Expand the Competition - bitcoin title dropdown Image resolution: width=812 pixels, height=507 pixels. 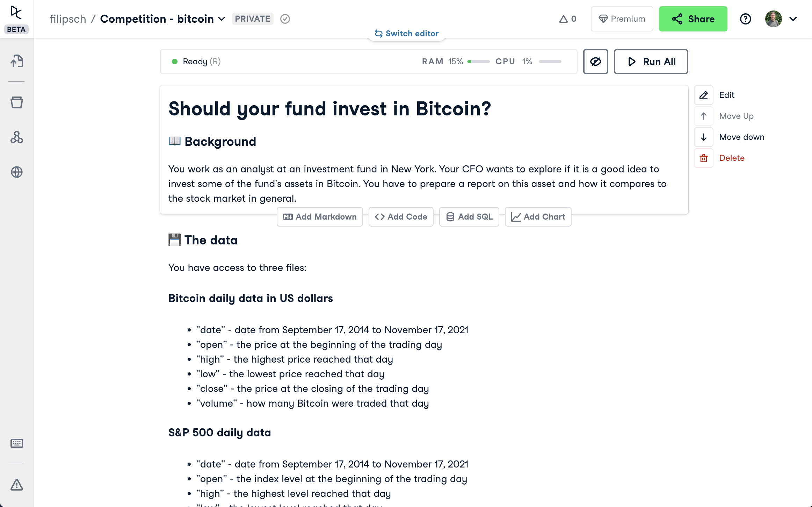(222, 19)
